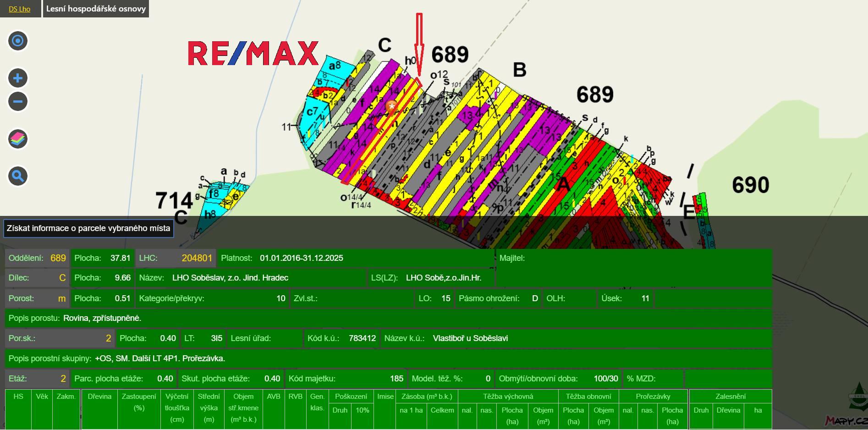The height and width of the screenshot is (430, 868).
Task: Click the Oddělení Plocha value 37.81
Action: pyautogui.click(x=120, y=258)
